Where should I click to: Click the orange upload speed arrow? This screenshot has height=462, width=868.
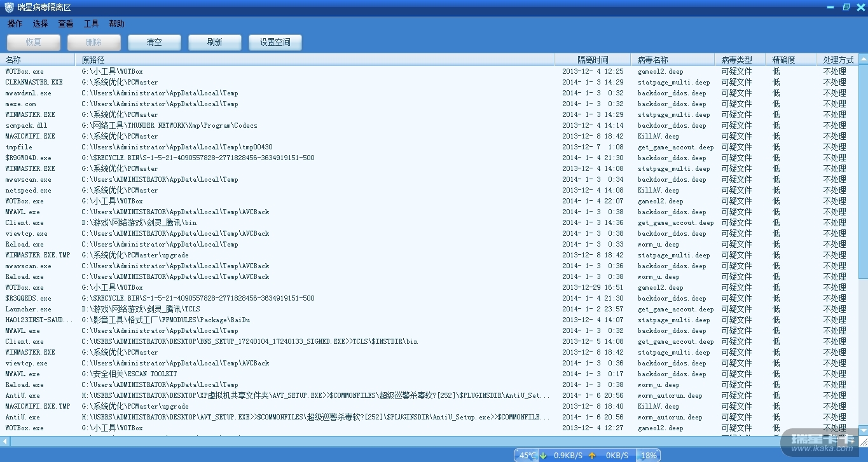pyautogui.click(x=592, y=455)
